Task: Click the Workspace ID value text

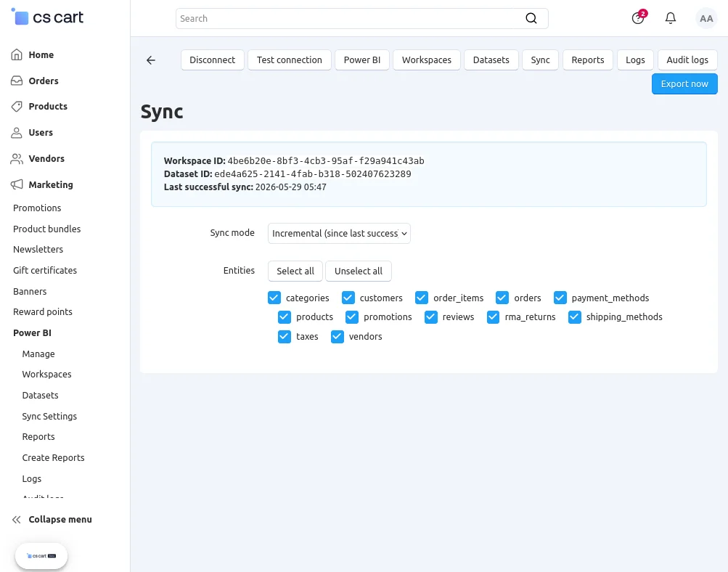Action: click(326, 161)
